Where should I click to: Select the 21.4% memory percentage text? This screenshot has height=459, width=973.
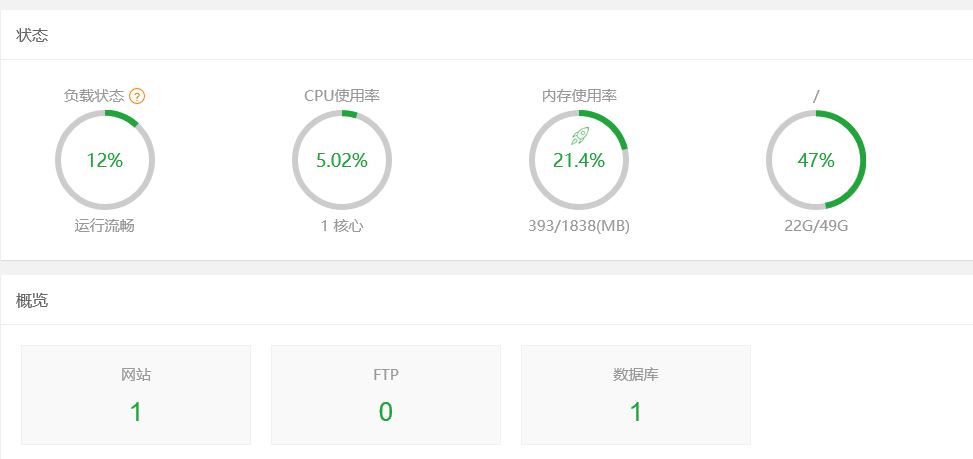579,161
